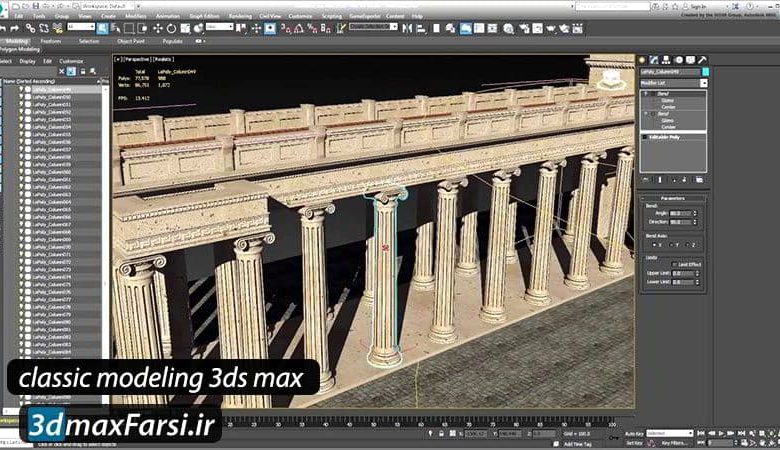Switch to the Freeform ribbon tab
The height and width of the screenshot is (450, 780).
[x=51, y=41]
